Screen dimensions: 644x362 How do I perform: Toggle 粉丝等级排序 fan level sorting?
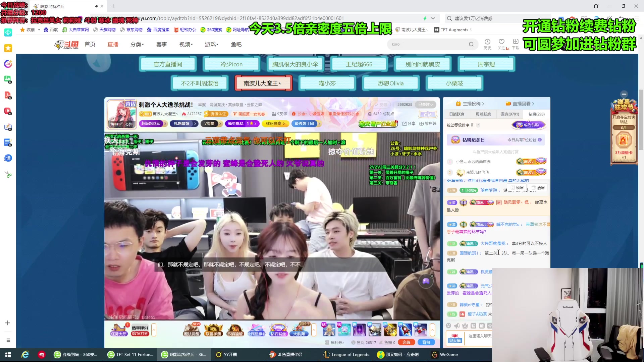click(x=460, y=125)
